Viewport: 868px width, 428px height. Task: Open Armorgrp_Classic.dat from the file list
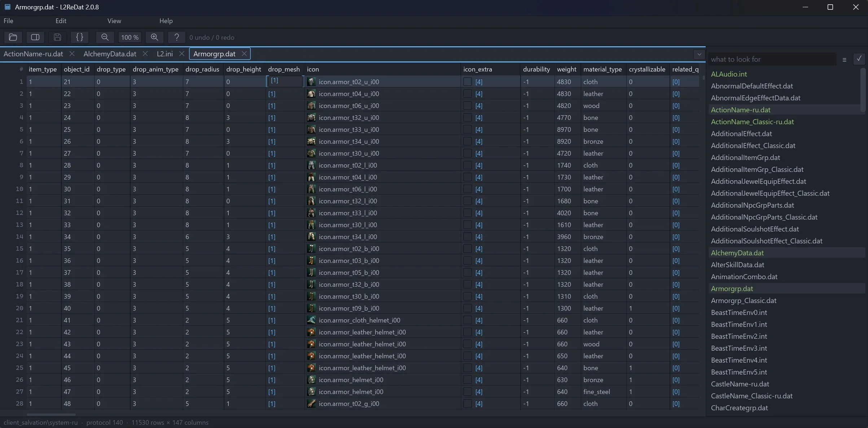click(x=744, y=301)
